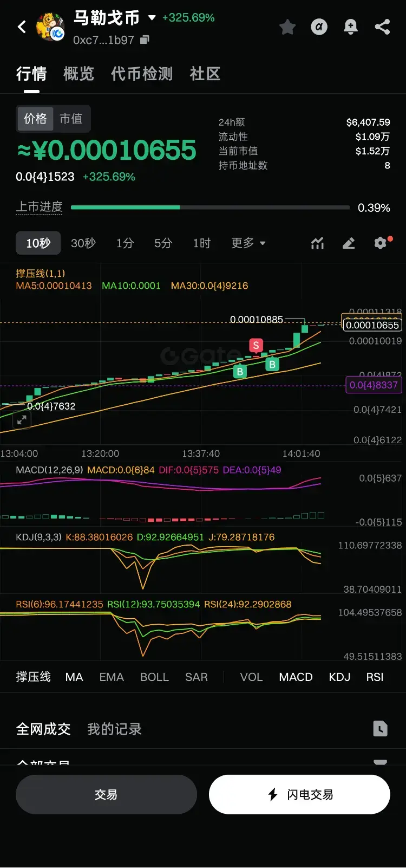Screen dimensions: 406x868
Task: Tap the RSI(6) value label
Action: 59,604
